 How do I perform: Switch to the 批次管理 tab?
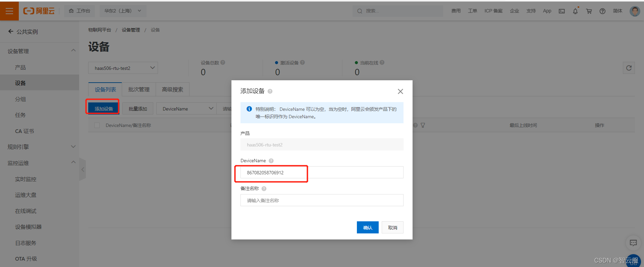point(139,89)
